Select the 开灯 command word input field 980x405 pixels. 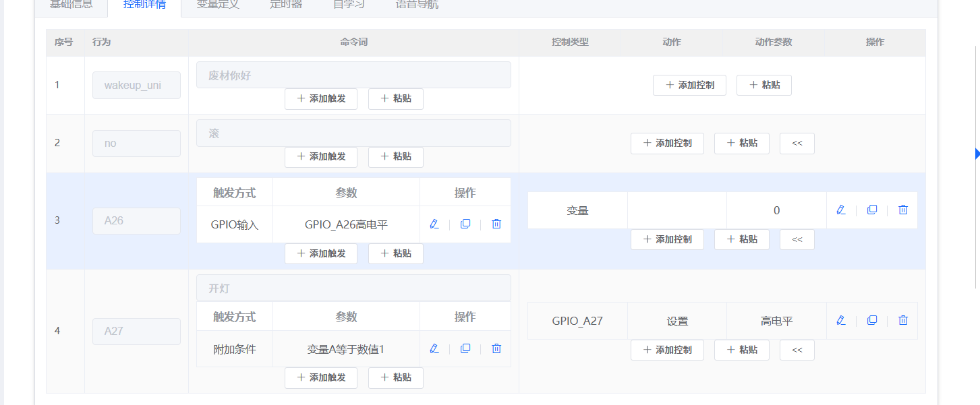pyautogui.click(x=353, y=287)
